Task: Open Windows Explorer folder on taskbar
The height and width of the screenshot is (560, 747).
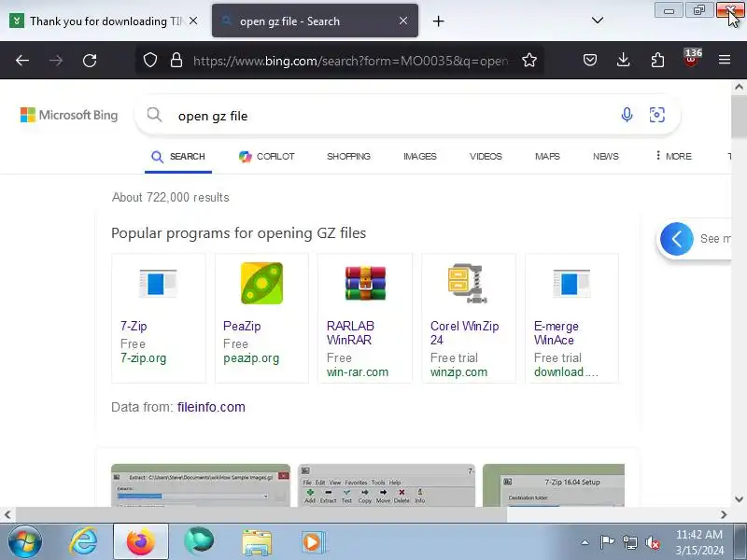Action: click(x=256, y=542)
